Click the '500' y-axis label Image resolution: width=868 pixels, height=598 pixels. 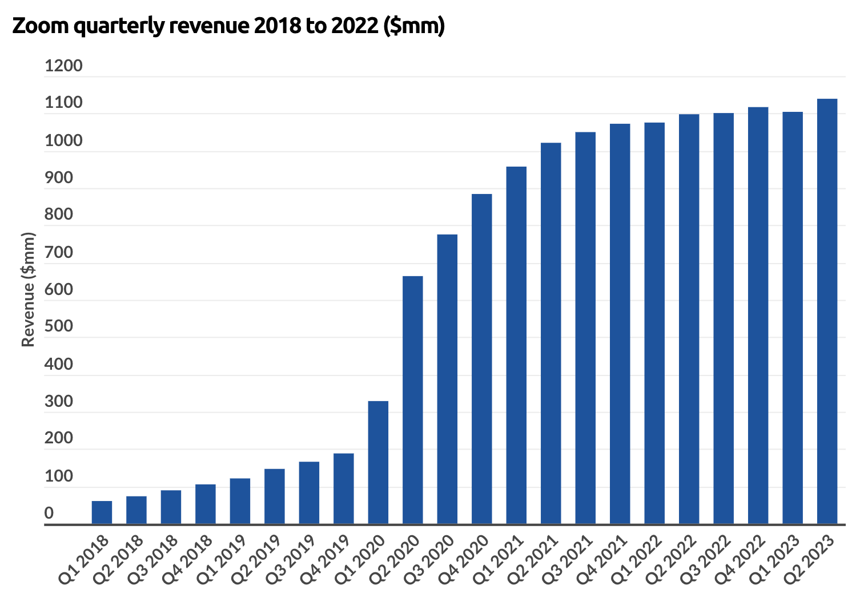click(59, 326)
